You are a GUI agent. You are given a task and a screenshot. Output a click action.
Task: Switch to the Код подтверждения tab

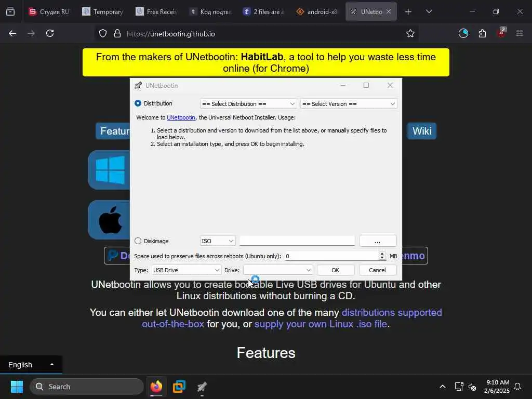[211, 11]
